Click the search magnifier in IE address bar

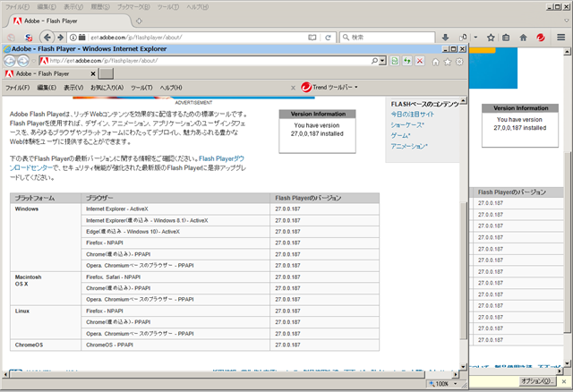[x=374, y=61]
